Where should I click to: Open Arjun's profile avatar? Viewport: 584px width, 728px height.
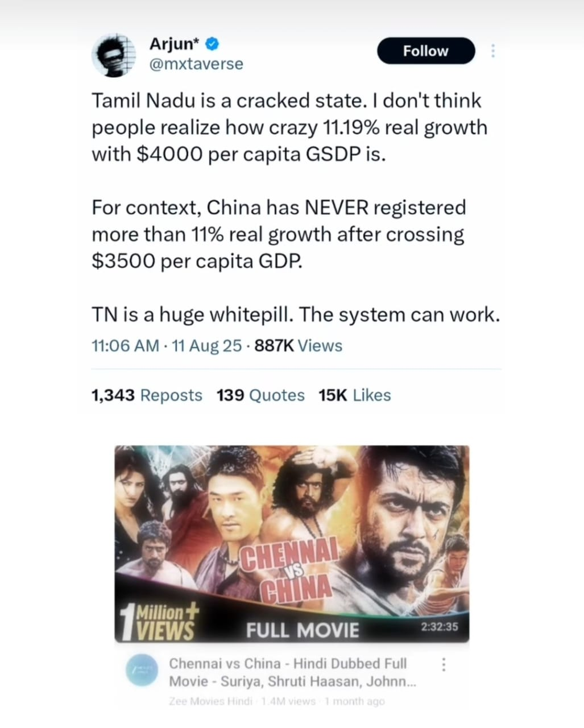click(x=113, y=55)
